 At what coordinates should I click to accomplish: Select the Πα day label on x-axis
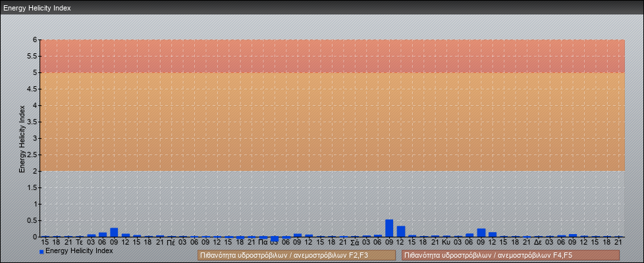(x=263, y=243)
